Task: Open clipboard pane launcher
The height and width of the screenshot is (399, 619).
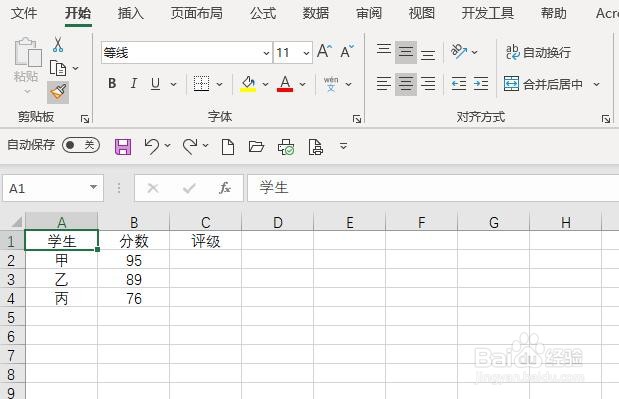Action: click(x=84, y=119)
